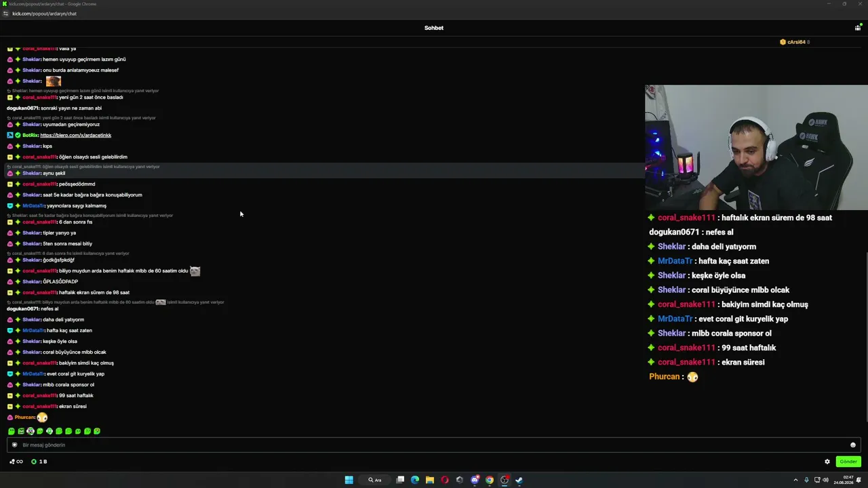
Task: Click overlay message 'keşke öyle olsa'
Action: click(718, 275)
